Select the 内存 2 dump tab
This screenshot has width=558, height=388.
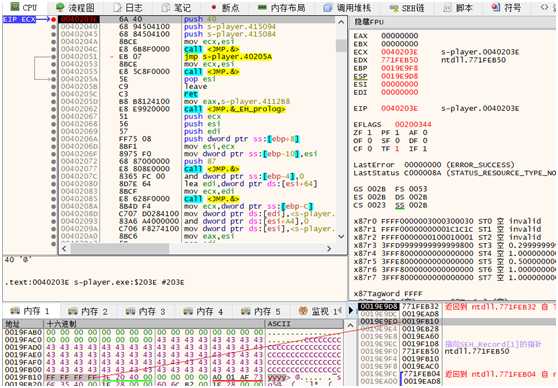point(88,311)
